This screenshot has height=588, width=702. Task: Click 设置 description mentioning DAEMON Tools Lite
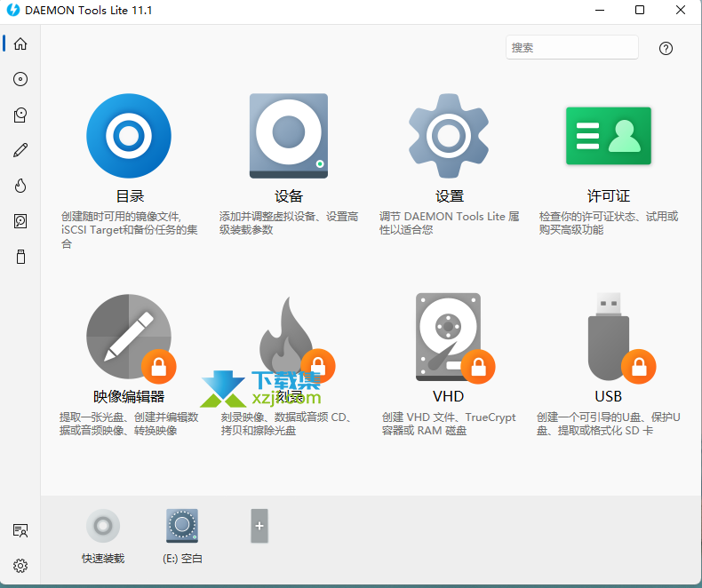[x=449, y=223]
